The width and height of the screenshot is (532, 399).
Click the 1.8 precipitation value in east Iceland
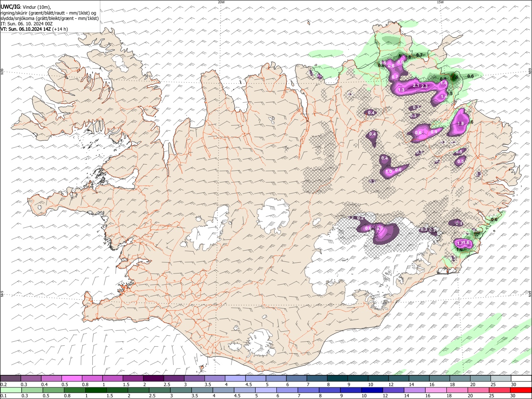point(461,123)
